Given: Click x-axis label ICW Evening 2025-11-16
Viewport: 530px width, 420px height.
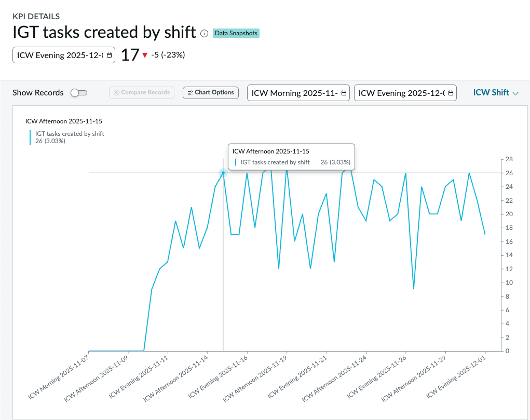Looking at the screenshot, I should pos(218,377).
